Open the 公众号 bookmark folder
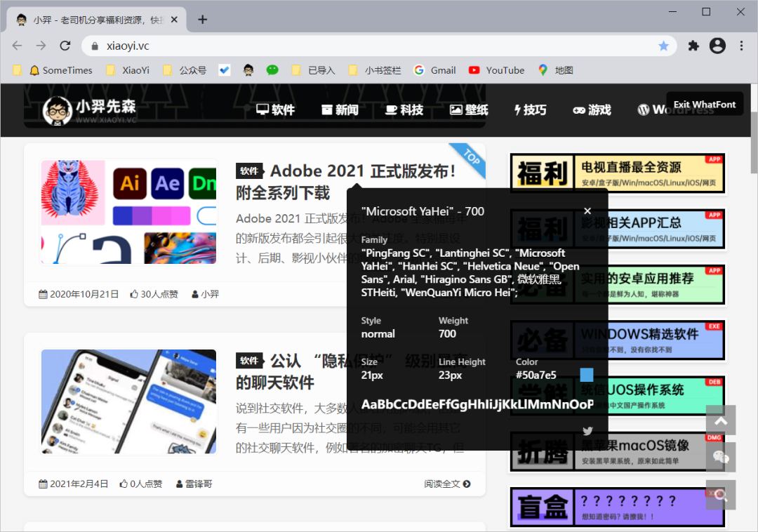This screenshot has width=758, height=532. coord(185,70)
